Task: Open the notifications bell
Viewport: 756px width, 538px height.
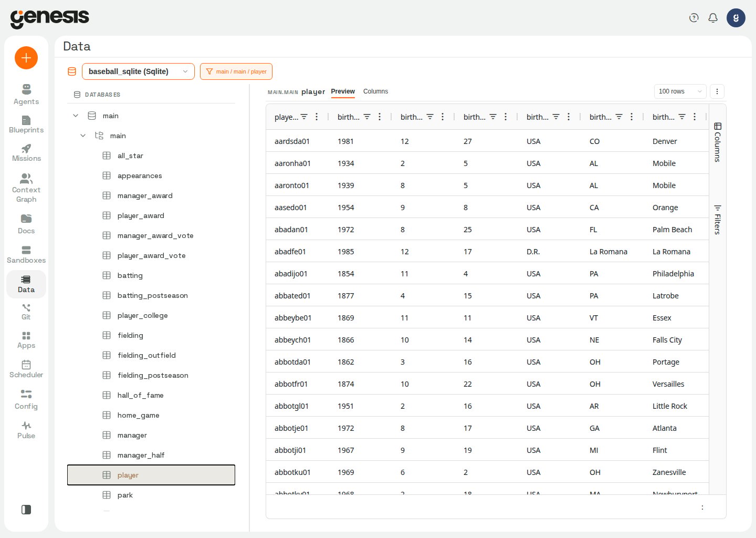Action: click(x=713, y=18)
